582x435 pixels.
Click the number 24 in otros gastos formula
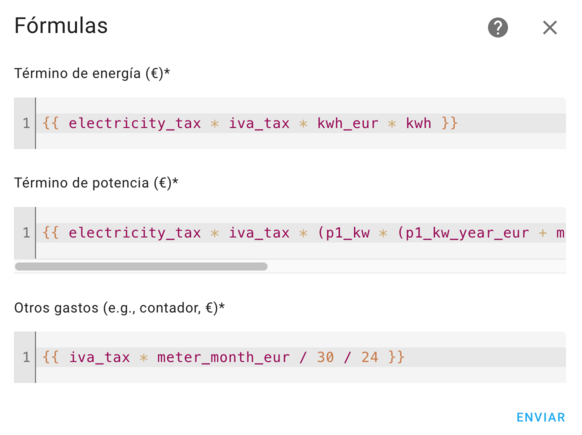[369, 357]
